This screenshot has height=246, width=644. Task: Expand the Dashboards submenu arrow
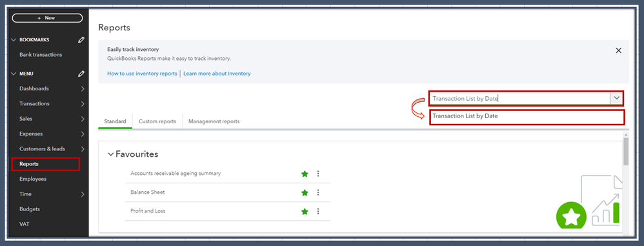coord(83,88)
